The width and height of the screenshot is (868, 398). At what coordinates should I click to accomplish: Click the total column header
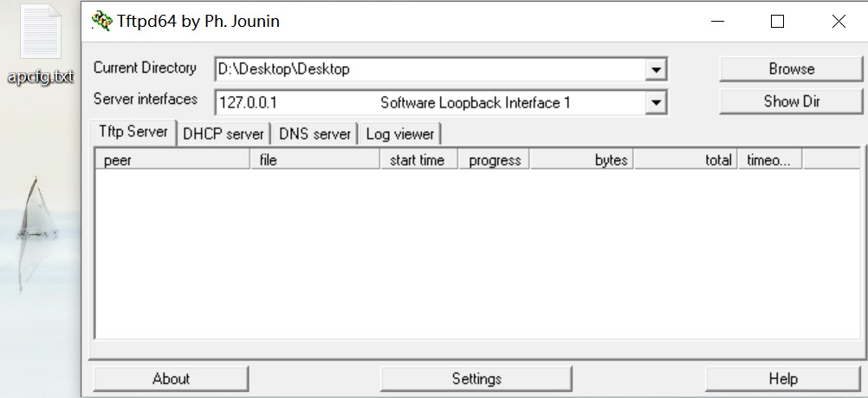point(686,160)
